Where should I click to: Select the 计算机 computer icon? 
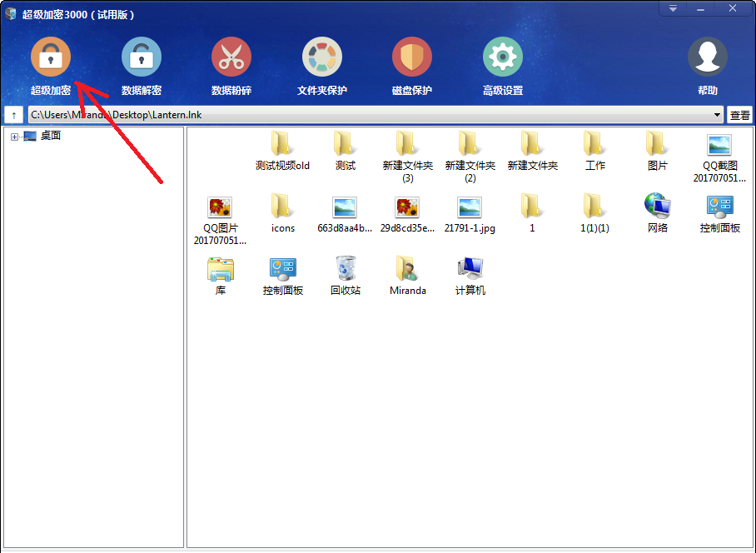click(x=470, y=276)
